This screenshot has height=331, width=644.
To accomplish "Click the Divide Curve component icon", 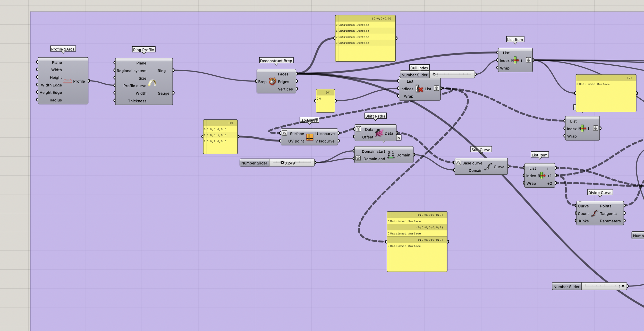I will click(594, 213).
